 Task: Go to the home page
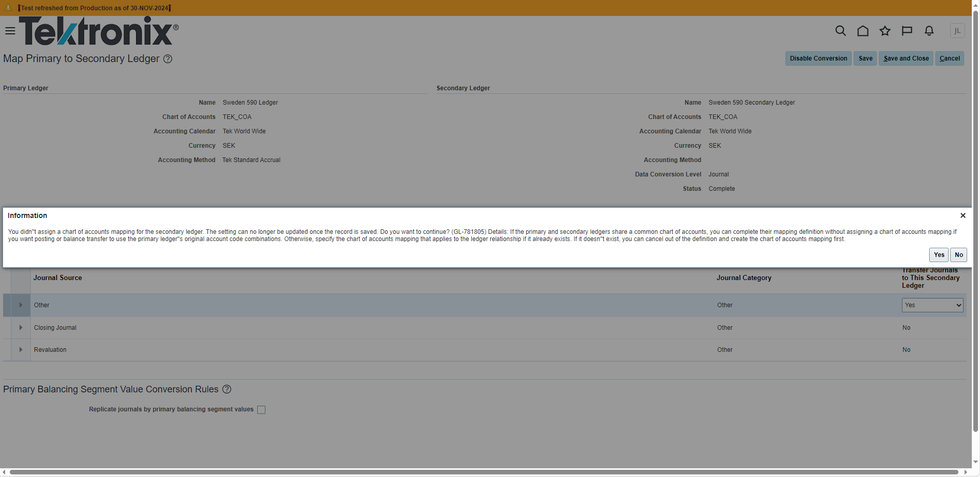point(862,31)
